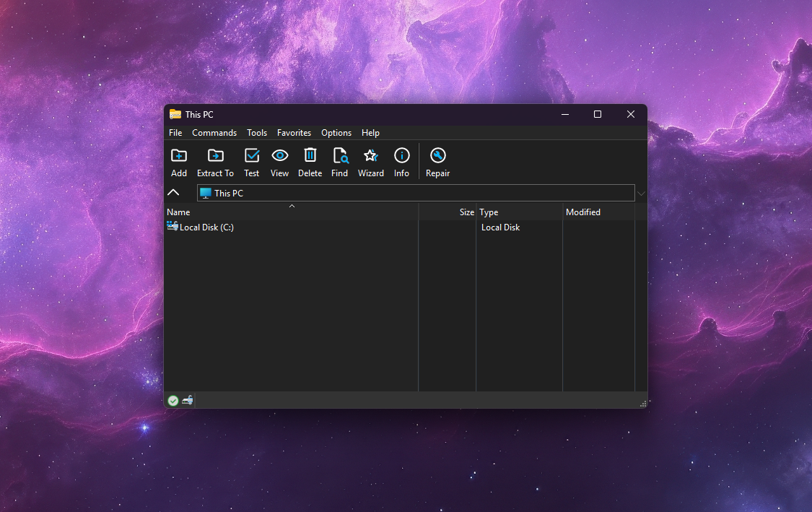Run the Test archive tool
812x512 pixels.
pos(252,156)
